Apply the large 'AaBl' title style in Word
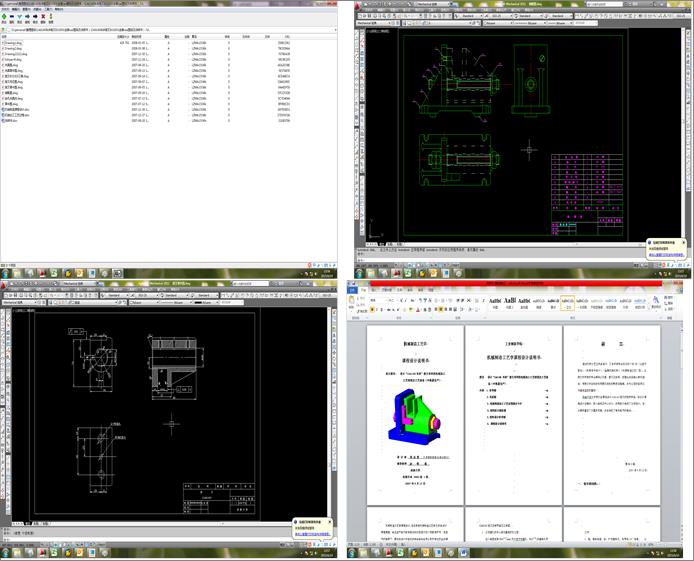694x561 pixels. [510, 302]
